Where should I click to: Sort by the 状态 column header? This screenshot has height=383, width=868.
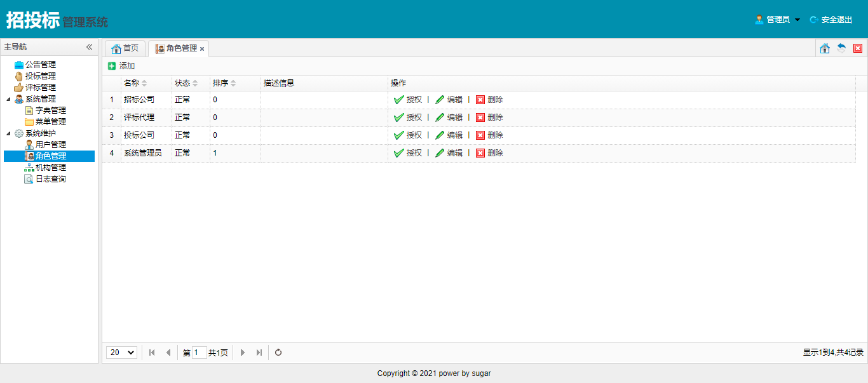coord(191,83)
